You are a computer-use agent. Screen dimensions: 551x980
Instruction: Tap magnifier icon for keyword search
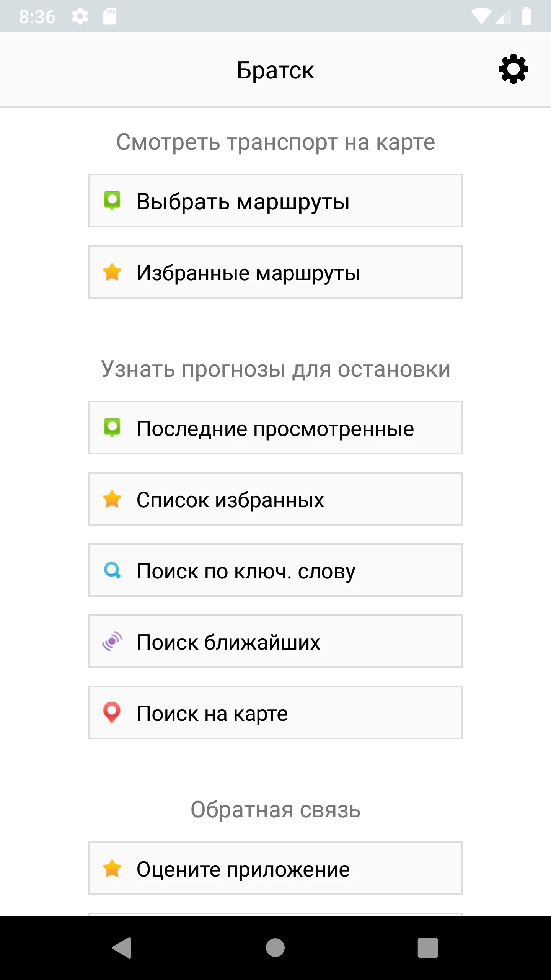tap(112, 570)
